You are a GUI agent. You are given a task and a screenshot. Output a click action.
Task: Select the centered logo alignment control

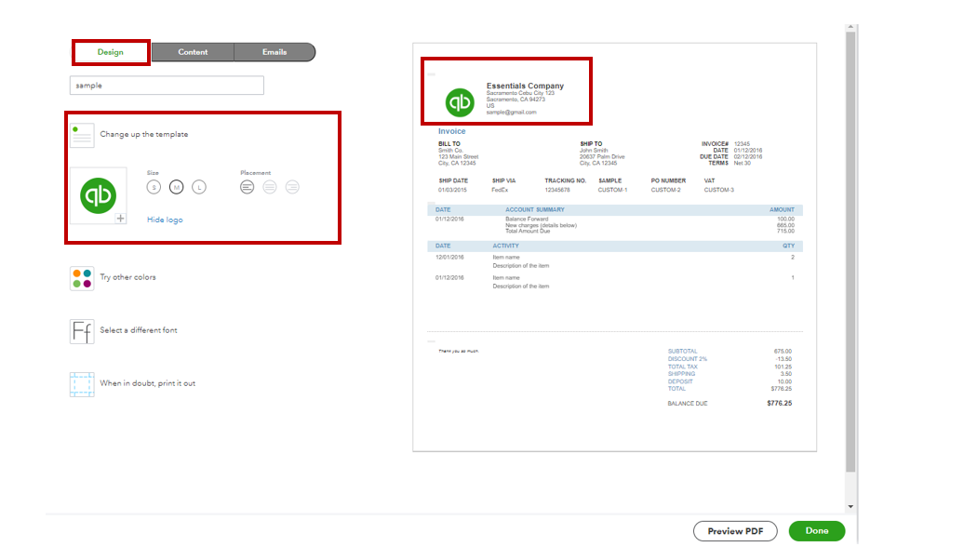(x=270, y=186)
